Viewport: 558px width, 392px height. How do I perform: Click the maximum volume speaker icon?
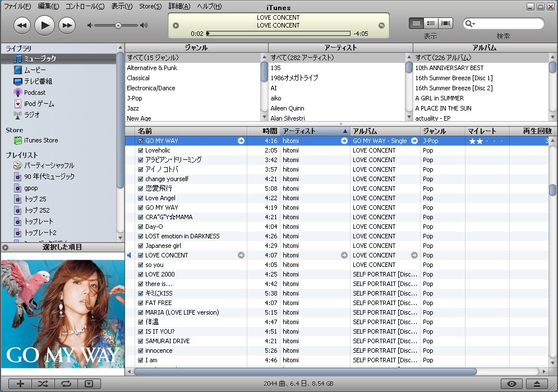coord(144,25)
